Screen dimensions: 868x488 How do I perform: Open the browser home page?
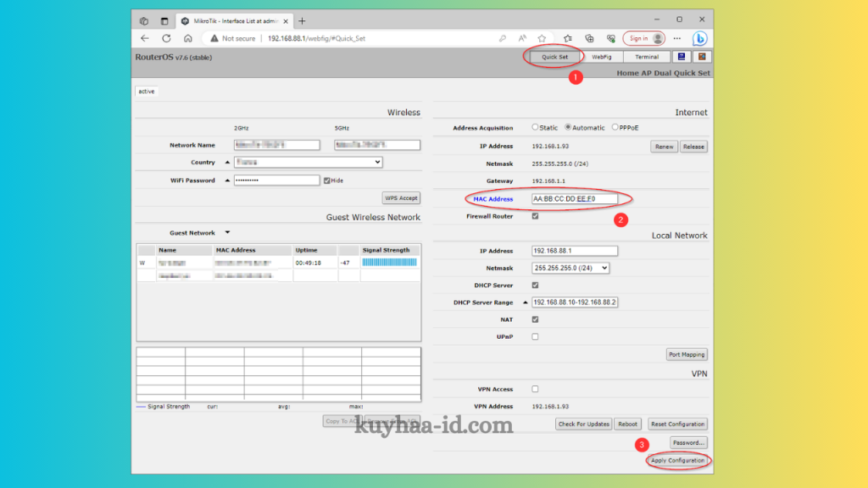(188, 39)
